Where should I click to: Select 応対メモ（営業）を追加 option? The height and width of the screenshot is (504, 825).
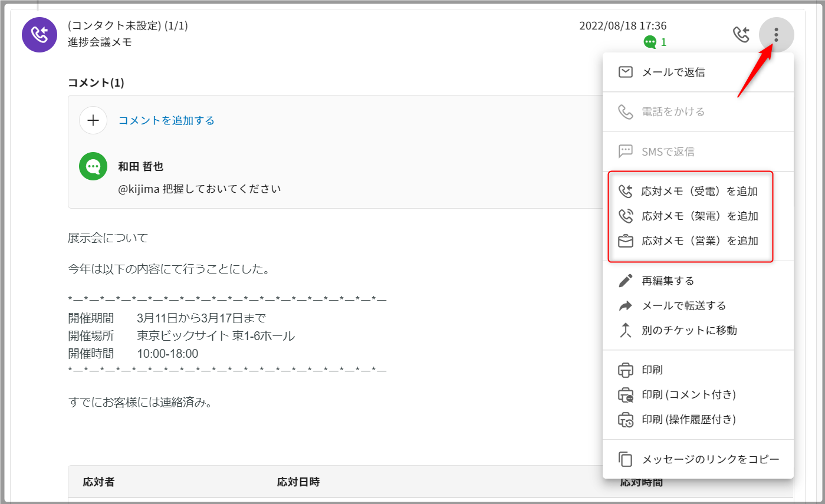click(699, 241)
